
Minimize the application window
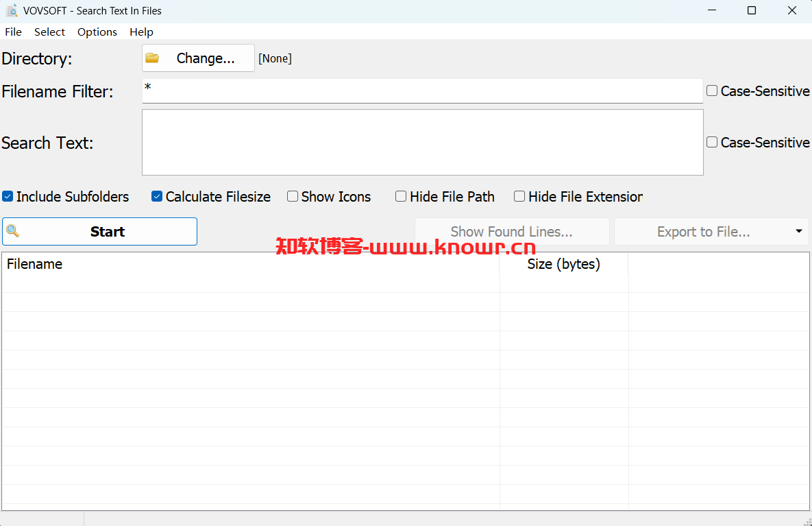[x=712, y=10]
